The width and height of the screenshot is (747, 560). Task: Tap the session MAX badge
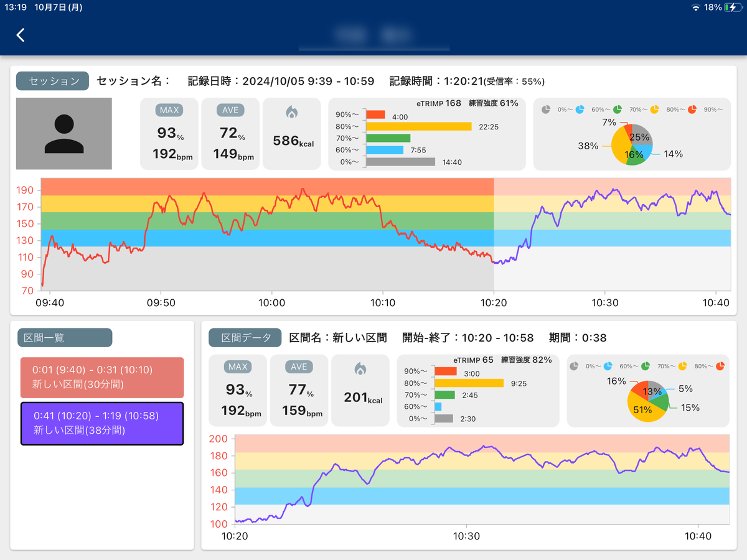(169, 110)
